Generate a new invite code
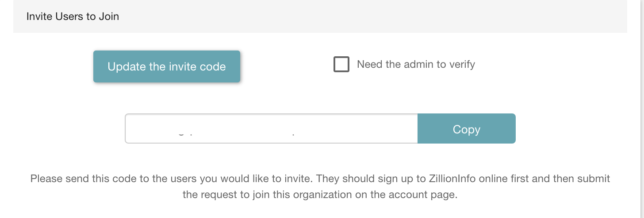 [166, 66]
